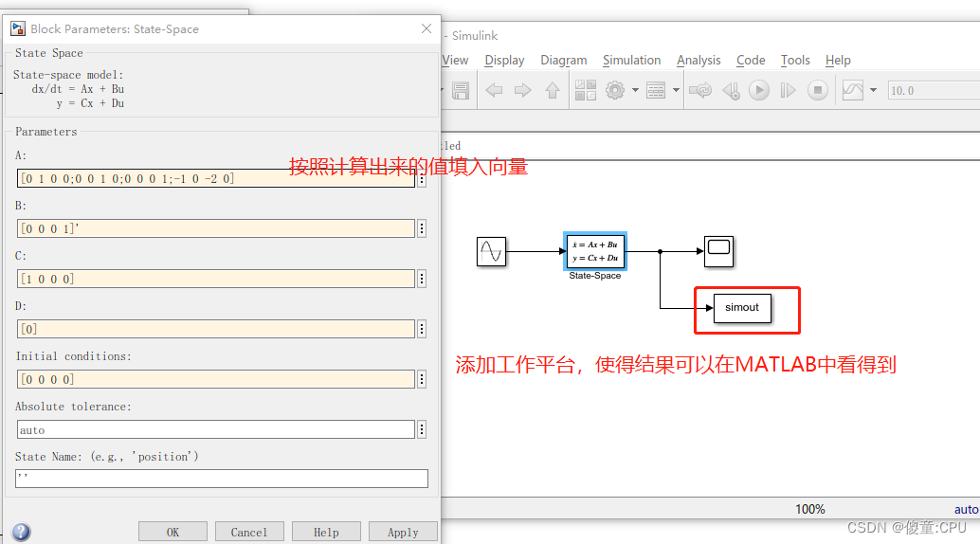The image size is (980, 544).
Task: Click the Block Parameters dialog title icon
Action: coord(17,28)
